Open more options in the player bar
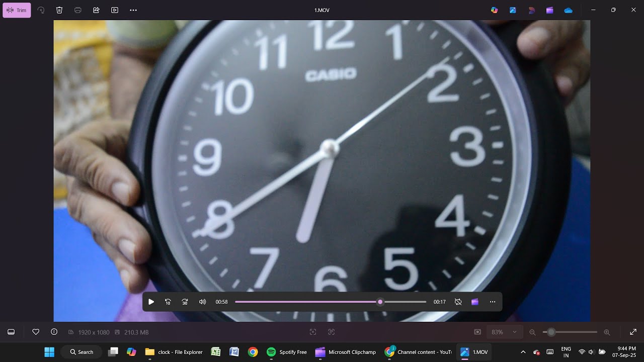644x362 pixels. pyautogui.click(x=493, y=302)
